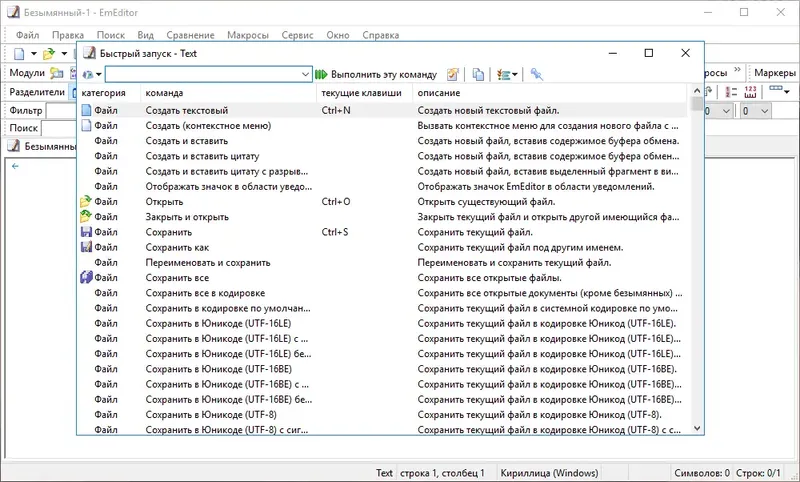Expand the toolbar overflow chevron near Маркеры

737,69
